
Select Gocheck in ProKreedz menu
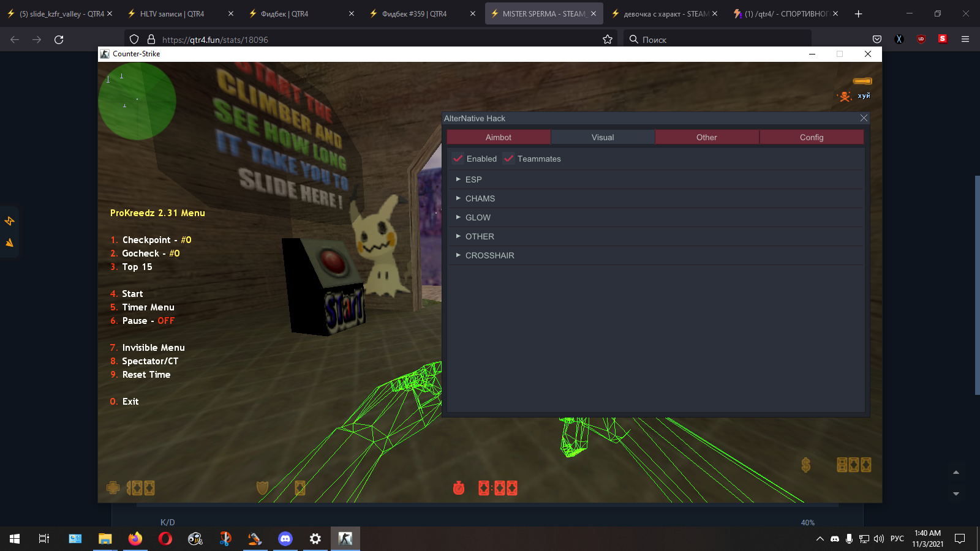coord(145,253)
